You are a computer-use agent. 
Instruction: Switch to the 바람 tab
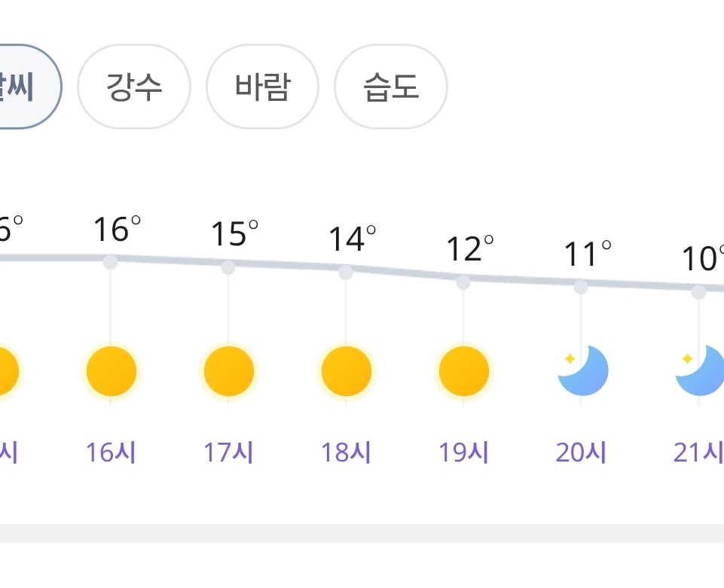tap(262, 87)
